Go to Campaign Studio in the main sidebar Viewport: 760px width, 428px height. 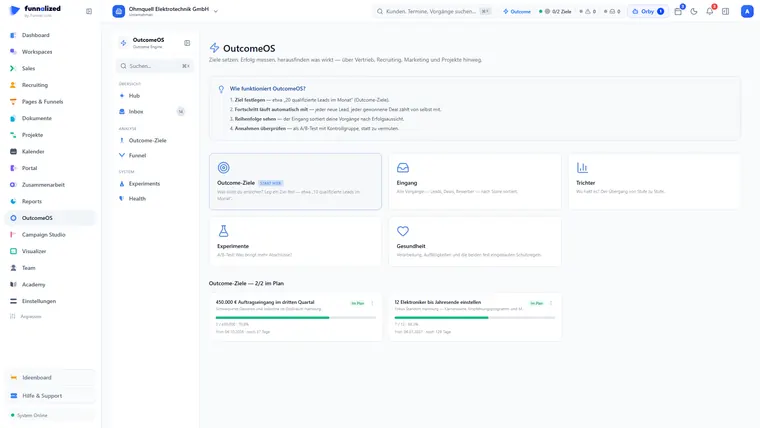pyautogui.click(x=43, y=235)
